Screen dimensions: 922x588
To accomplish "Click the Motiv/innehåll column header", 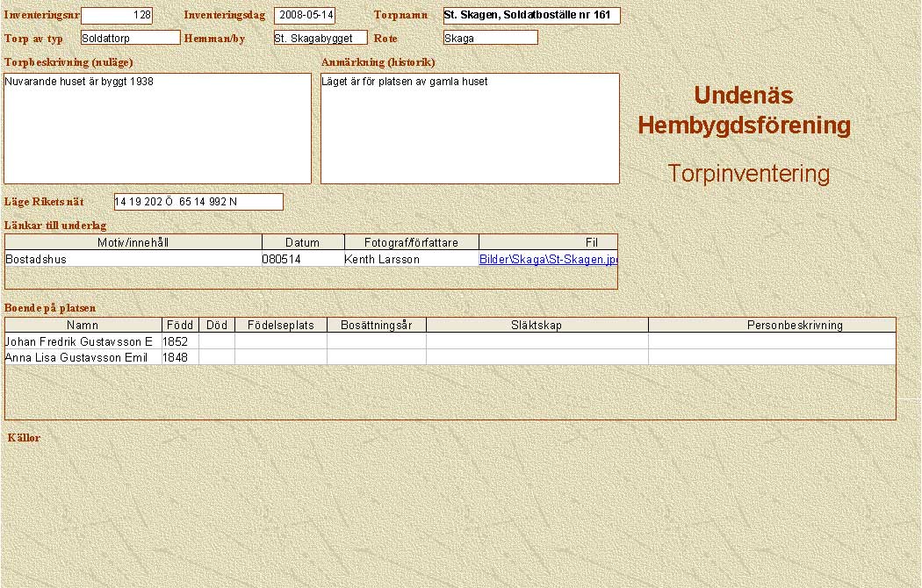I will coord(133,242).
